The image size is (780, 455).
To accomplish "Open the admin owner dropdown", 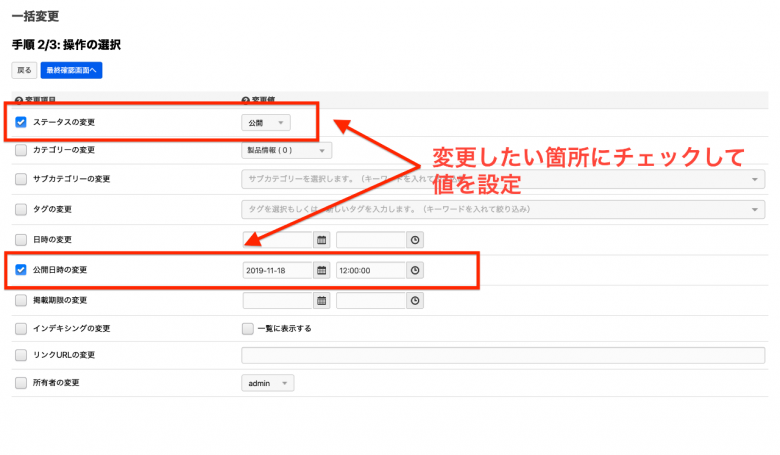I will click(268, 383).
